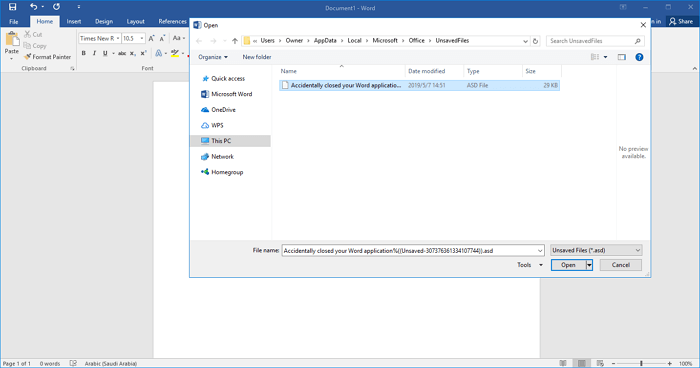The image size is (700, 368).
Task: Switch to the Insert tab
Action: coord(74,21)
